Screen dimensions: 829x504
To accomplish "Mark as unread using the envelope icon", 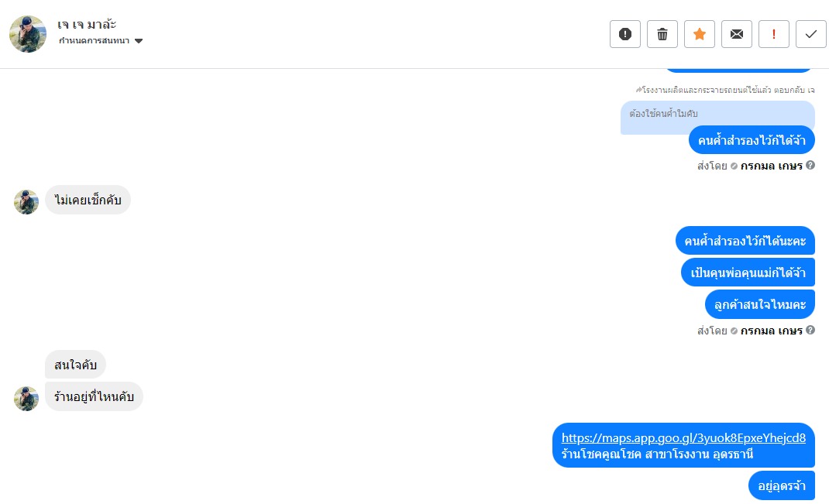I will (x=737, y=34).
